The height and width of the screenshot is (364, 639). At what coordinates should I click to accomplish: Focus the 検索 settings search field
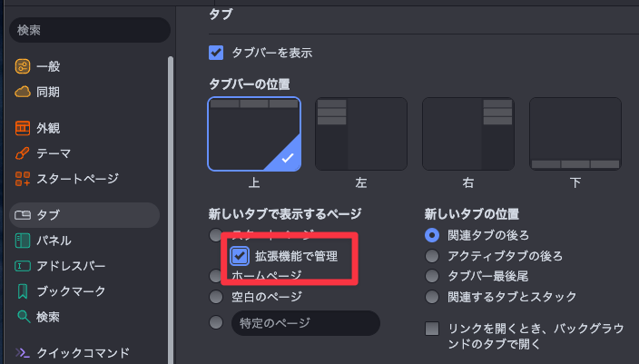tap(90, 30)
